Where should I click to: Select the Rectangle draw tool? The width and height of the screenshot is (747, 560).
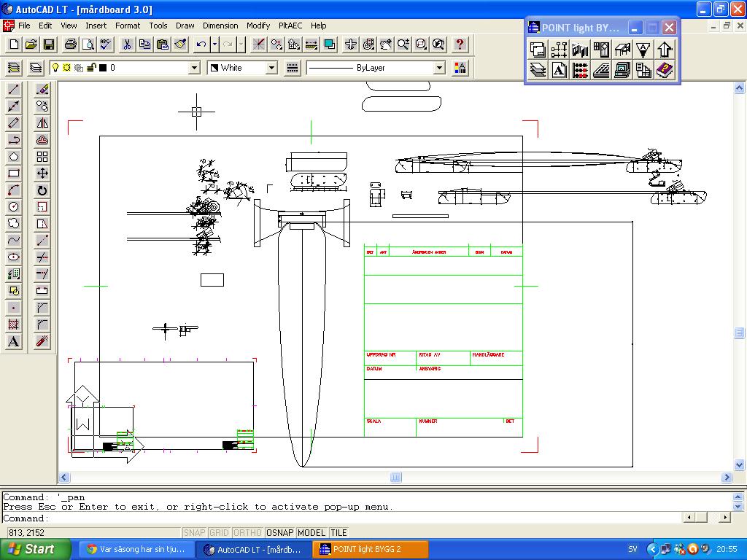coord(13,174)
